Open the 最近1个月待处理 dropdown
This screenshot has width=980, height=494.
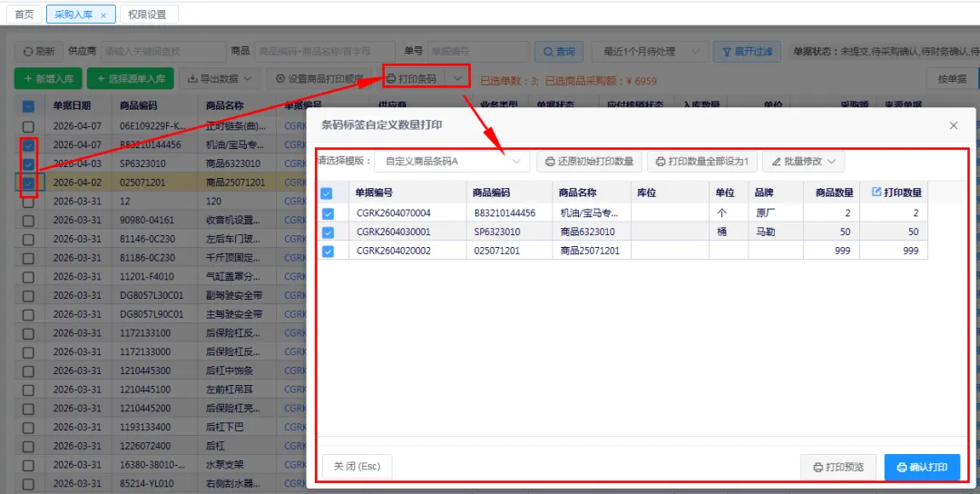650,52
